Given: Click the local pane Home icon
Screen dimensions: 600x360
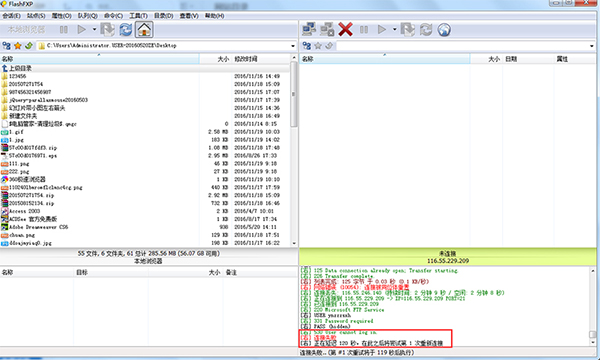Looking at the screenshot, I should 144,29.
